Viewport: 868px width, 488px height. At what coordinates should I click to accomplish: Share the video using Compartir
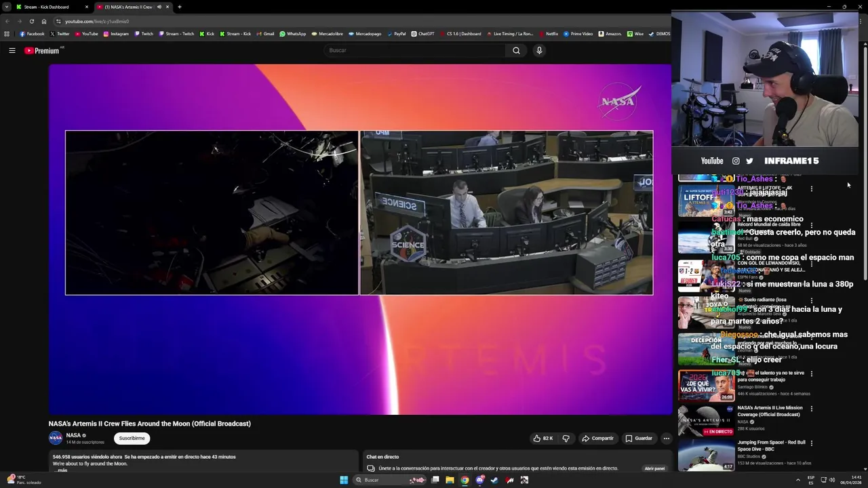click(x=597, y=439)
